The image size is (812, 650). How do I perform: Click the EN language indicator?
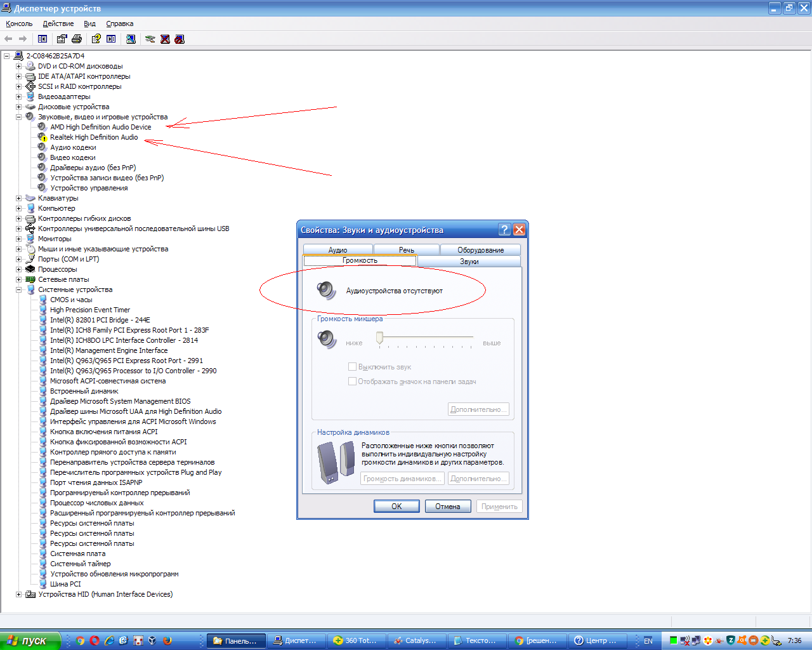click(x=648, y=640)
